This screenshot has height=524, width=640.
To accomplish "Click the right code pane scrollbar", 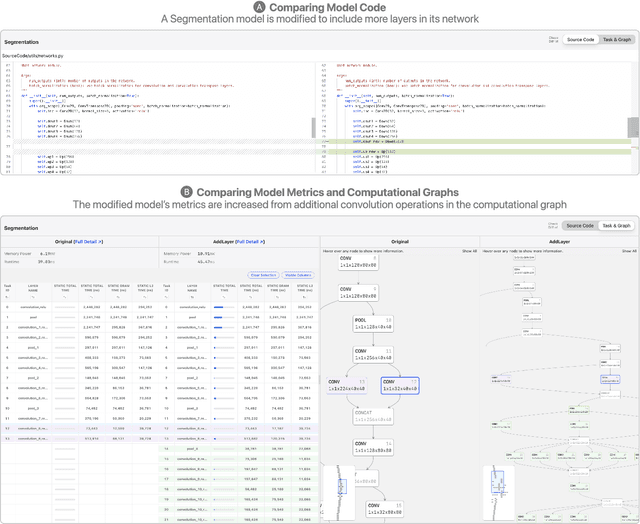I will (x=631, y=127).
